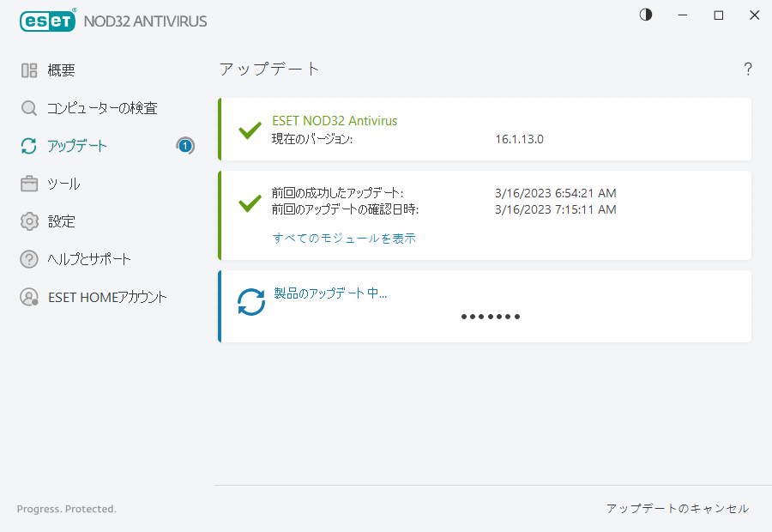Open ヘルプとサポート via the question mark icon
This screenshot has height=532, width=772.
coord(28,258)
